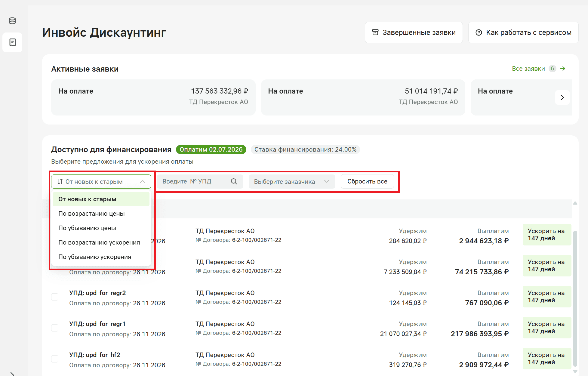Viewport: 588px width, 376px height.
Task: Click Ускорить на 147 дней for upd_for_hf2
Action: coord(547,359)
